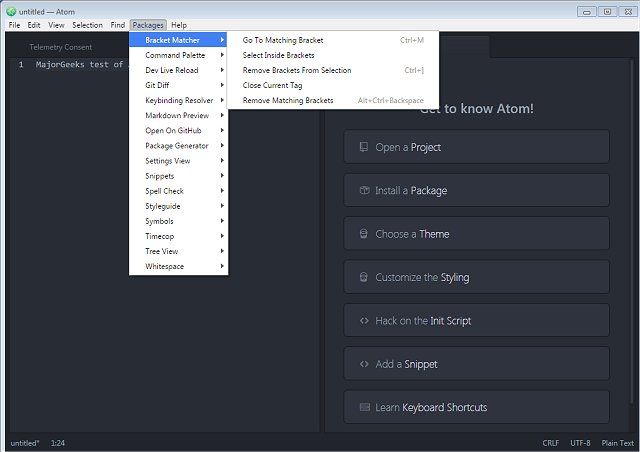Click the book icon beside Open a Project
The width and height of the screenshot is (640, 452).
pos(363,147)
